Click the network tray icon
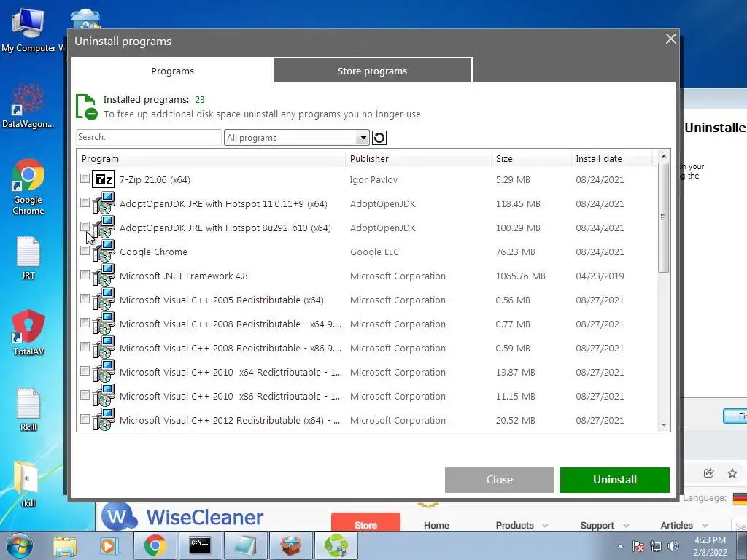This screenshot has width=747, height=560. (x=656, y=546)
